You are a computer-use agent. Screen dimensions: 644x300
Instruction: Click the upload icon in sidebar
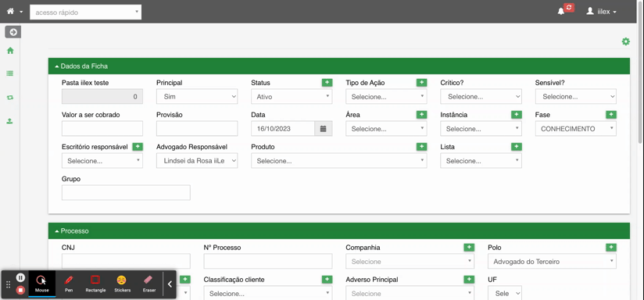(x=10, y=121)
